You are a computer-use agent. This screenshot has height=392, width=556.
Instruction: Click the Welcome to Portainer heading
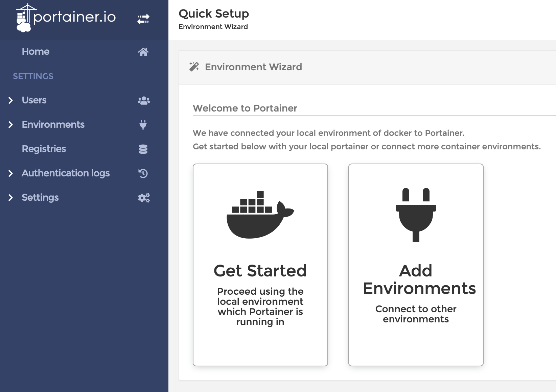[x=245, y=108]
